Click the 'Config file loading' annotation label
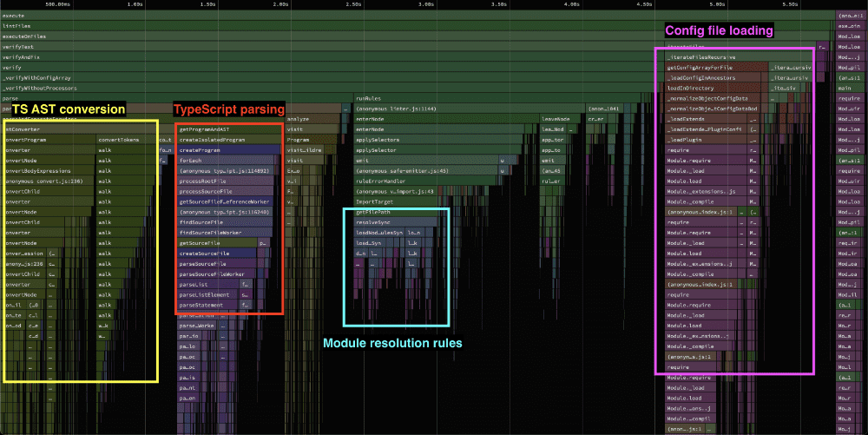868x435 pixels. click(718, 31)
